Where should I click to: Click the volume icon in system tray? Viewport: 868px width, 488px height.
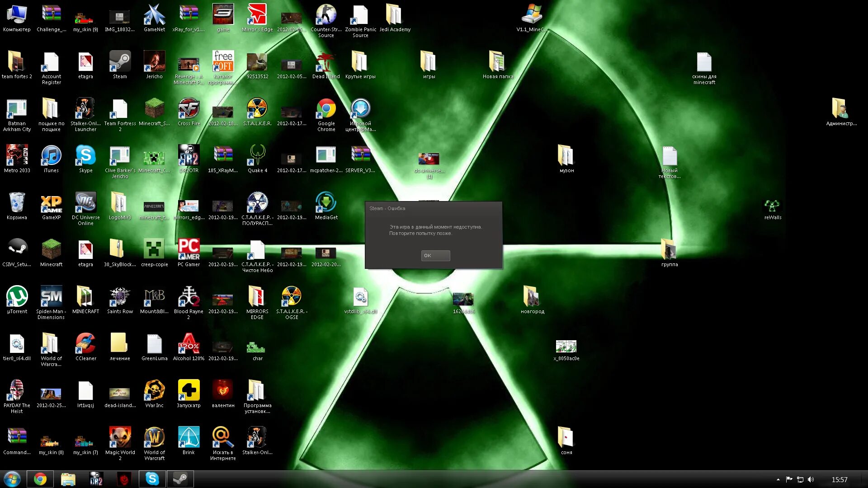coord(811,479)
